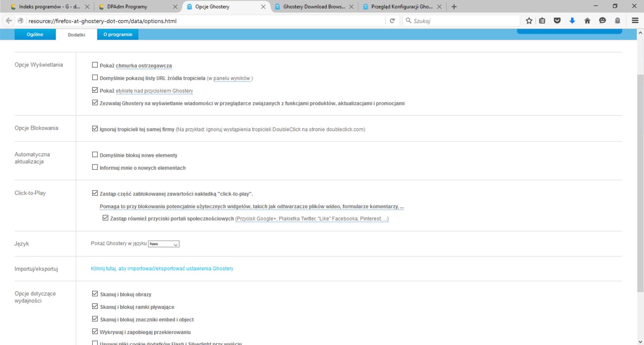This screenshot has width=644, height=345.
Task: Click the browser Back arrow button
Action: pyautogui.click(x=9, y=21)
